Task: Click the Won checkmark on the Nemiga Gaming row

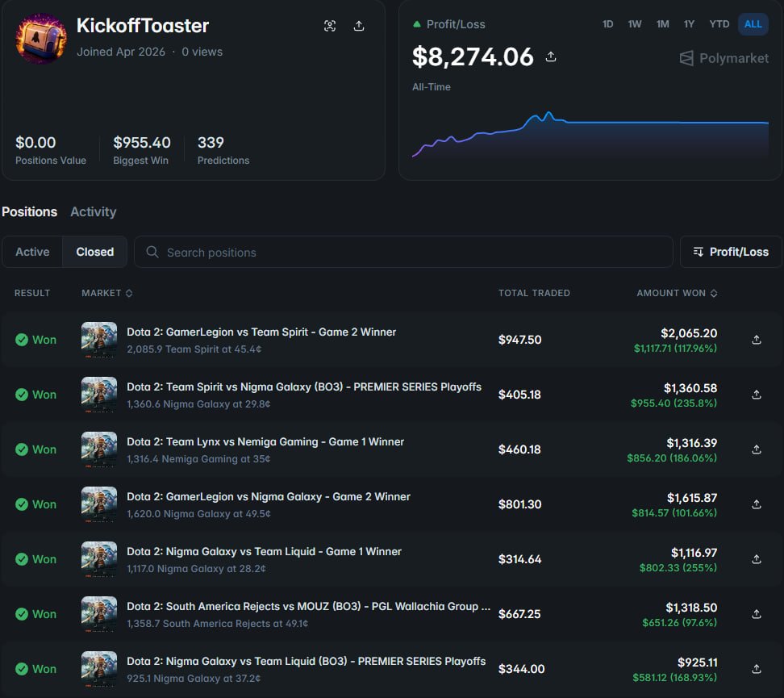Action: [22, 449]
